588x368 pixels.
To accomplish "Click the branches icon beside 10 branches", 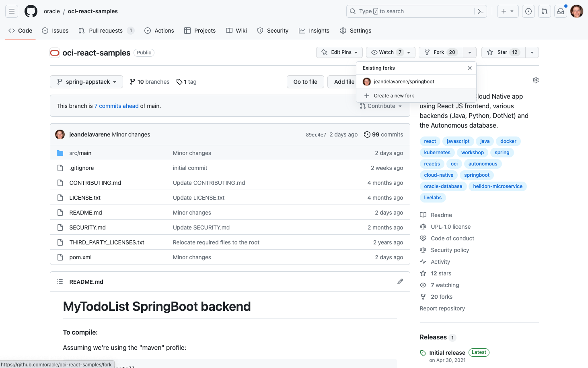I will click(133, 82).
